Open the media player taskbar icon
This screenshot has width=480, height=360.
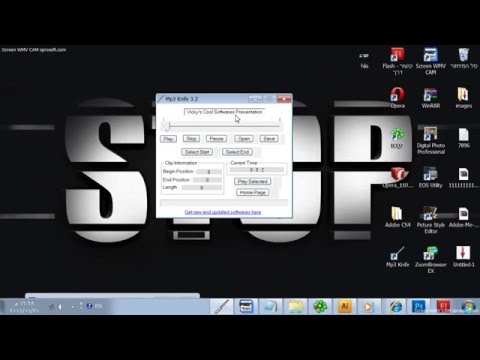368,306
